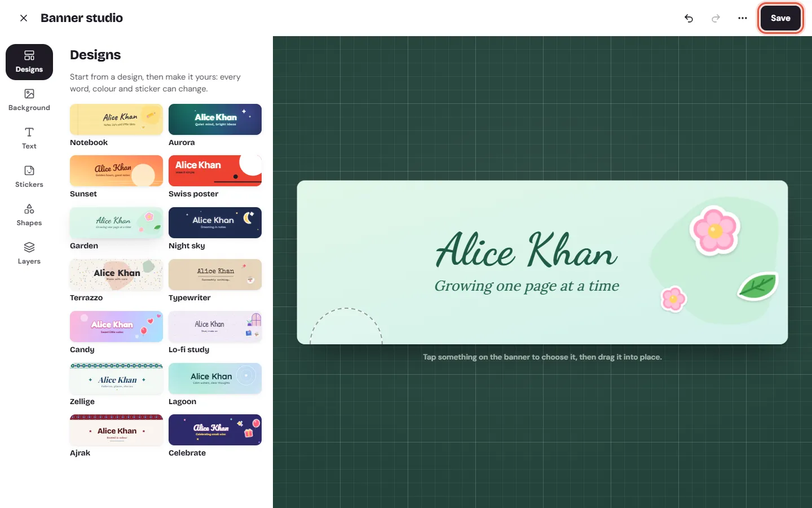812x508 pixels.
Task: Open the Shapes panel
Action: coord(29,216)
